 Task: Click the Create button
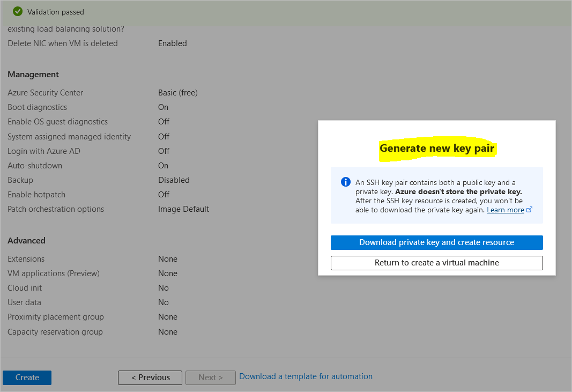coord(27,378)
